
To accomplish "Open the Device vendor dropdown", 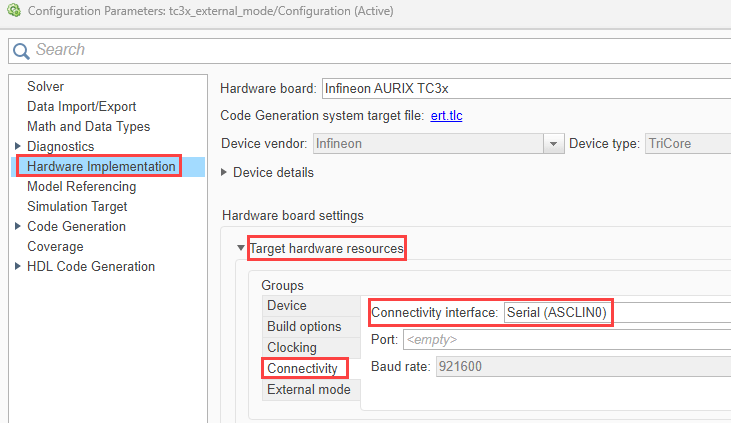I will [x=554, y=144].
